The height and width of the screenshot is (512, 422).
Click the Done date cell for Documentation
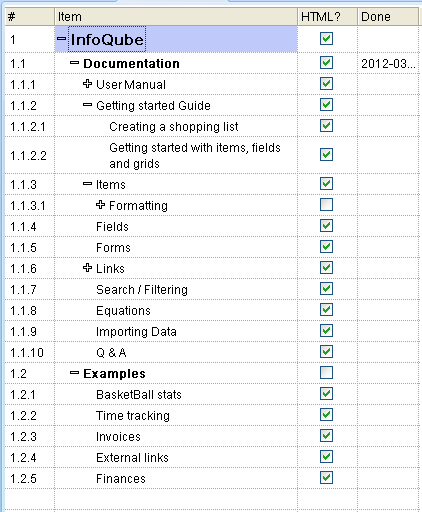[x=388, y=63]
